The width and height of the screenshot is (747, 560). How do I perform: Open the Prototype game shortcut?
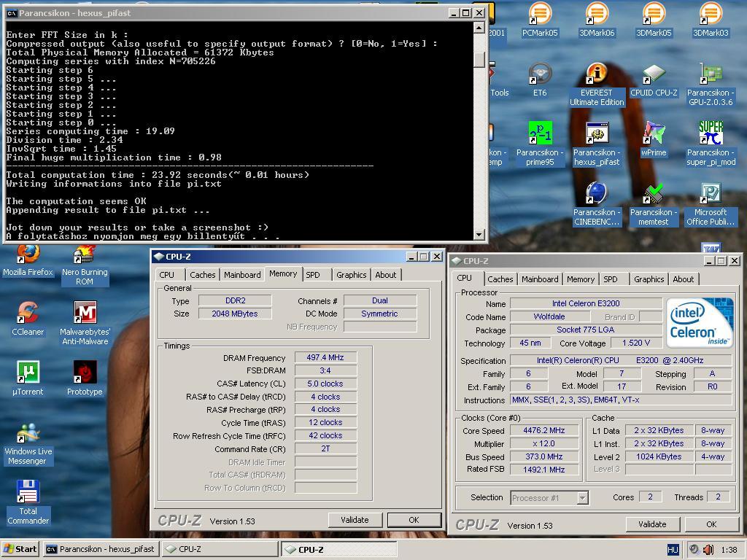click(x=85, y=378)
